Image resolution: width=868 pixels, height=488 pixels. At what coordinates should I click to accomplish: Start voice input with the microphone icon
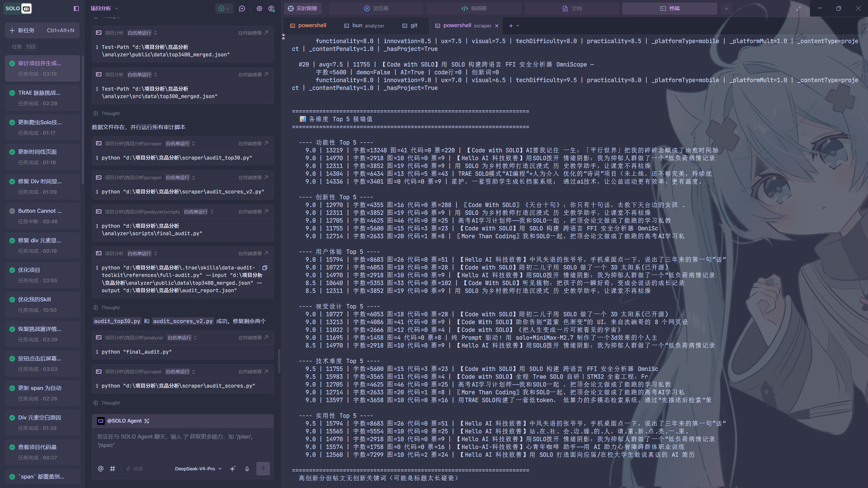click(247, 469)
